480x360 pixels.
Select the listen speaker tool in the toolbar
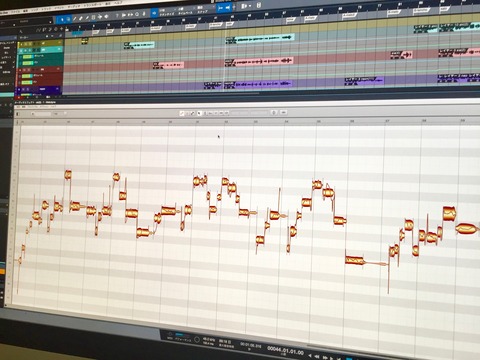coord(106,16)
